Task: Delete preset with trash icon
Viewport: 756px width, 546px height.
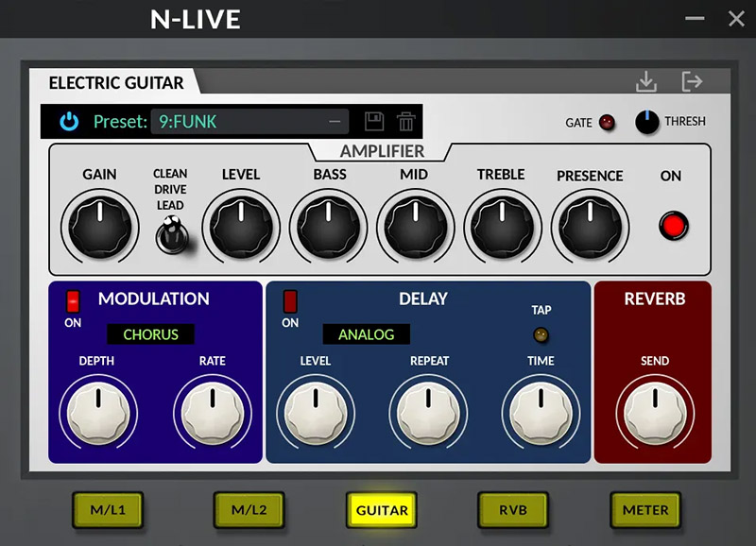Action: (x=405, y=121)
